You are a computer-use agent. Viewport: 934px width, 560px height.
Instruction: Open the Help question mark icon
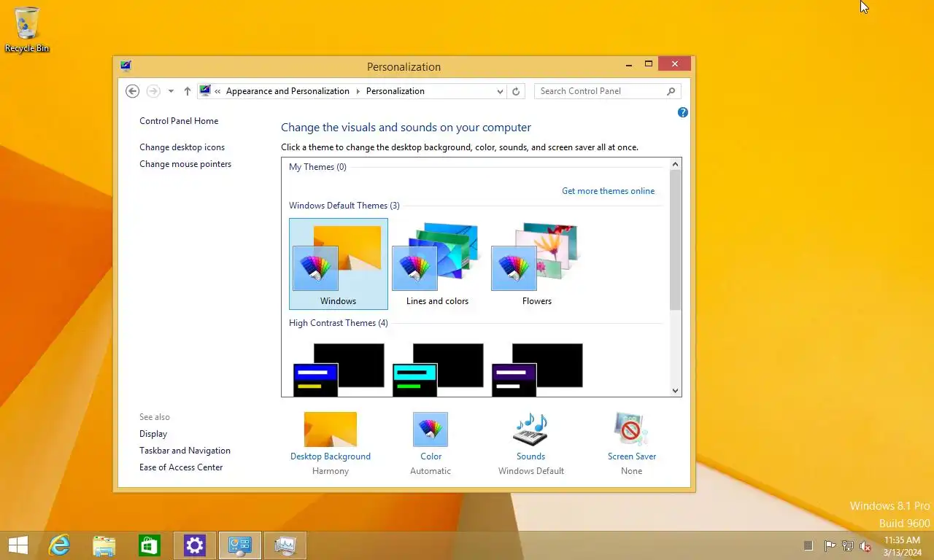[682, 112]
